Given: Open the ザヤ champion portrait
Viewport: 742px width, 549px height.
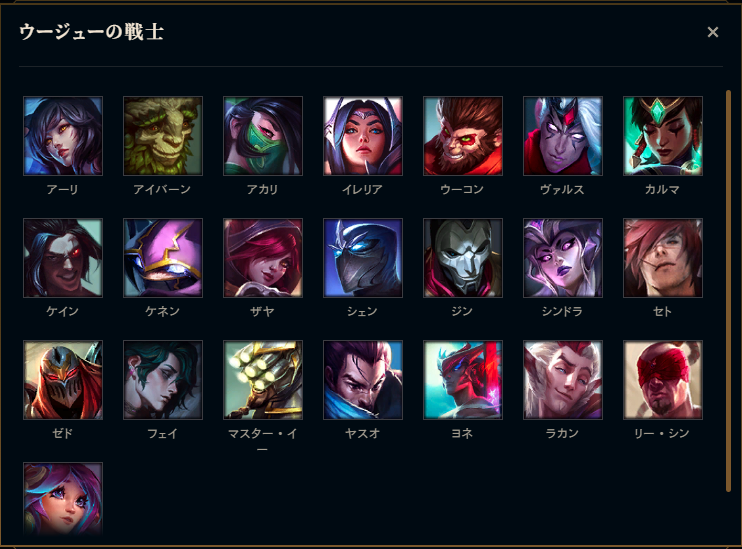Looking at the screenshot, I should (x=263, y=258).
